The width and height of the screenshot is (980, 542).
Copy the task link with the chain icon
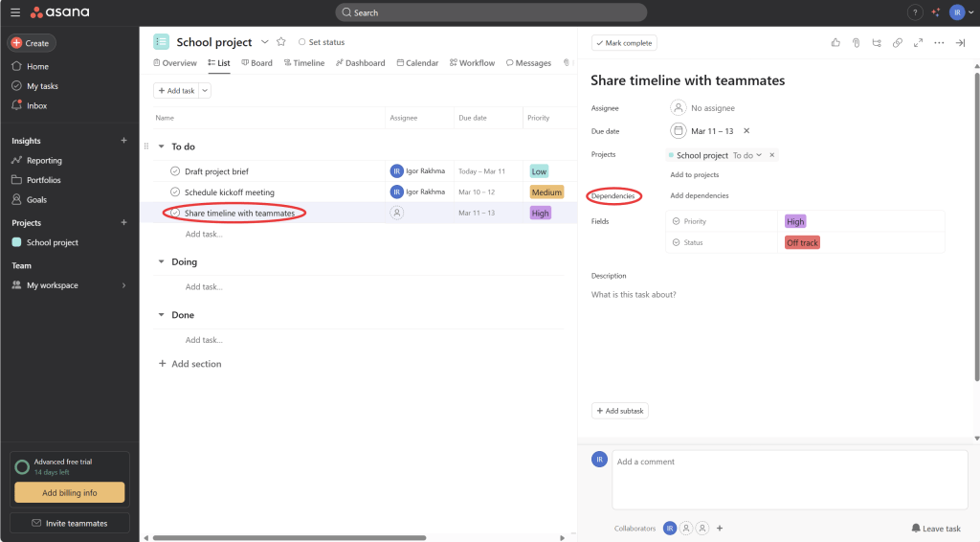point(897,43)
